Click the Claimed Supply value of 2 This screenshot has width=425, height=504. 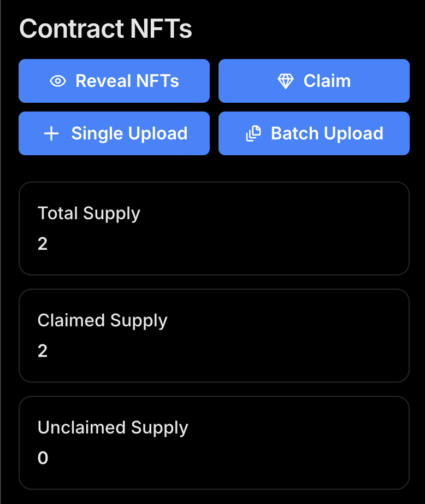(x=43, y=351)
